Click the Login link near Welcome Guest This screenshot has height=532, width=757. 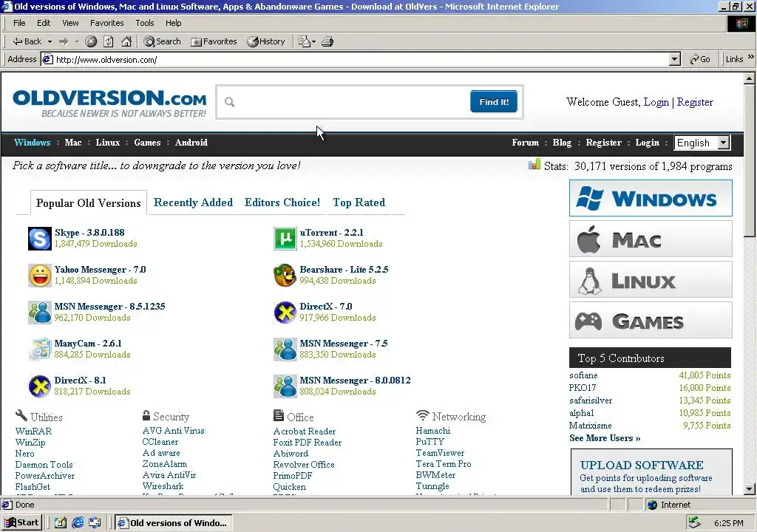point(656,102)
